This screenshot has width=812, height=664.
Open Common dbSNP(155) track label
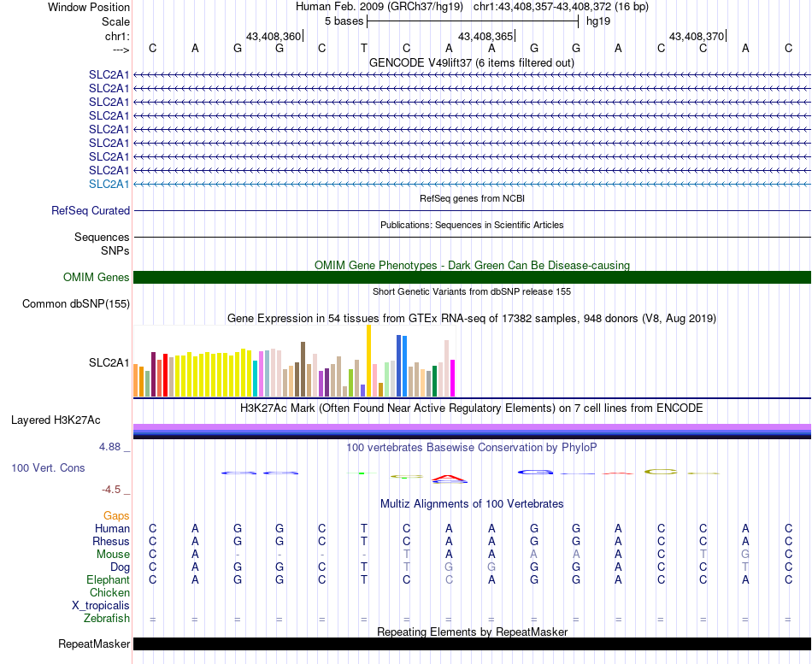pos(75,303)
